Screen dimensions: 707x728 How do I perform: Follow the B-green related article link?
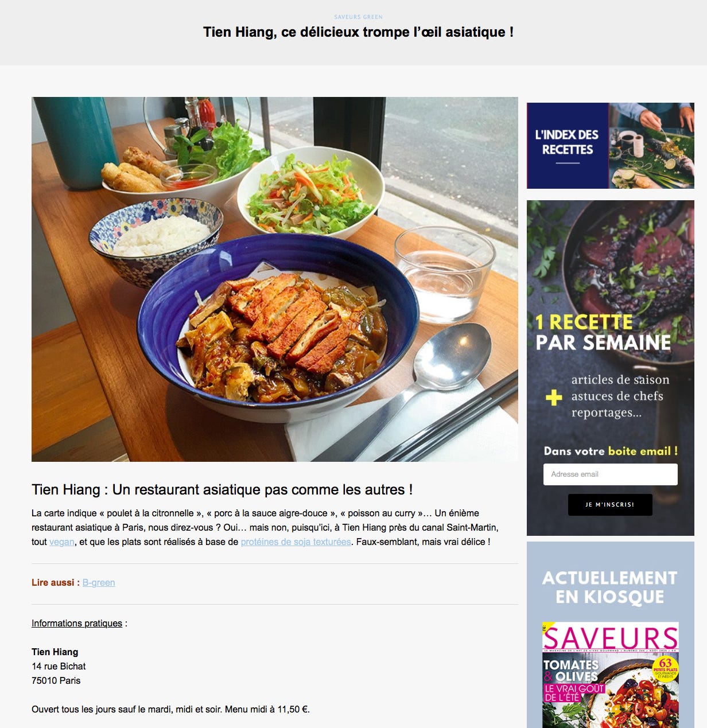99,582
